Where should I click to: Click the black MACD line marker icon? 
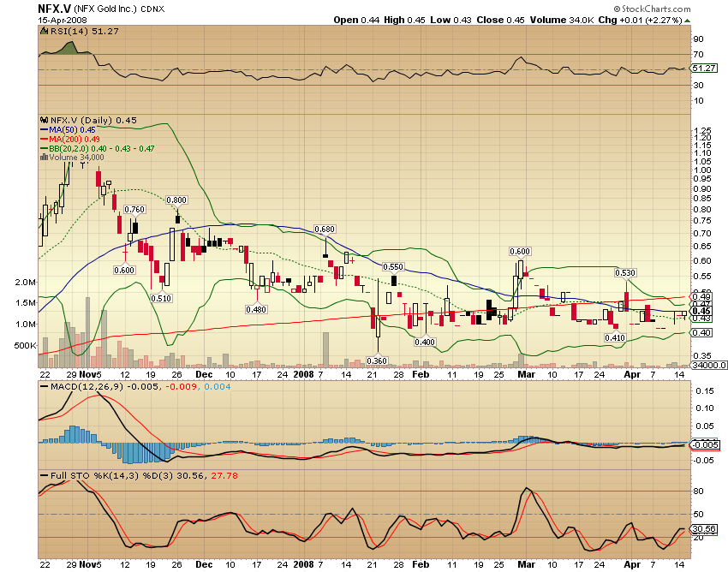pyautogui.click(x=43, y=387)
